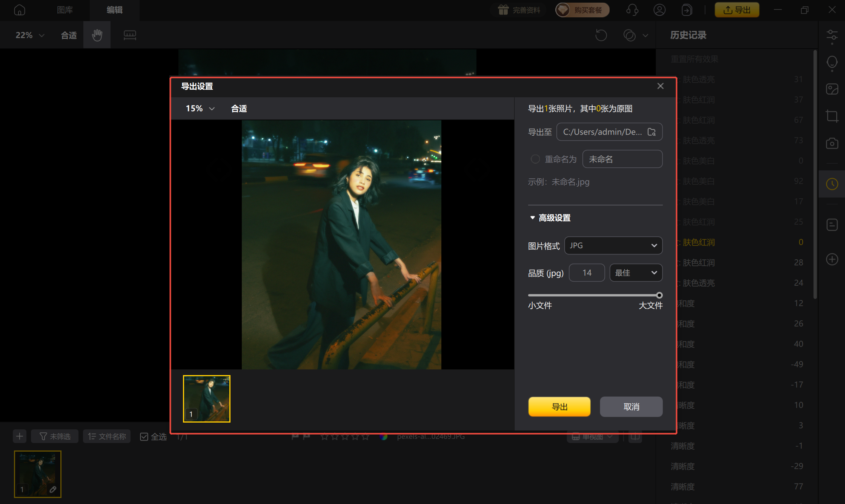Click the 取消 cancel button

pyautogui.click(x=631, y=407)
